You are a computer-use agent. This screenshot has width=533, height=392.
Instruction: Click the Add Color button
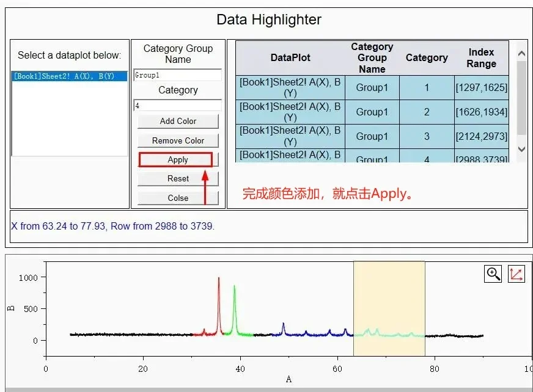(178, 122)
